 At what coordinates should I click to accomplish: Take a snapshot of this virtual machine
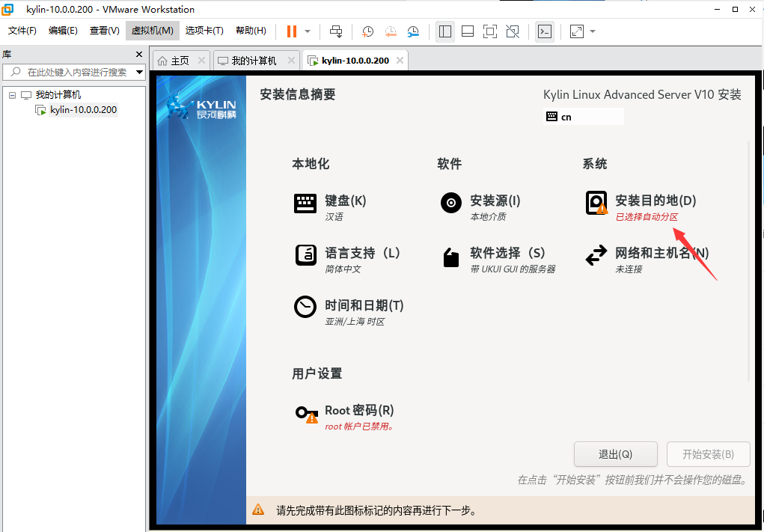click(368, 31)
